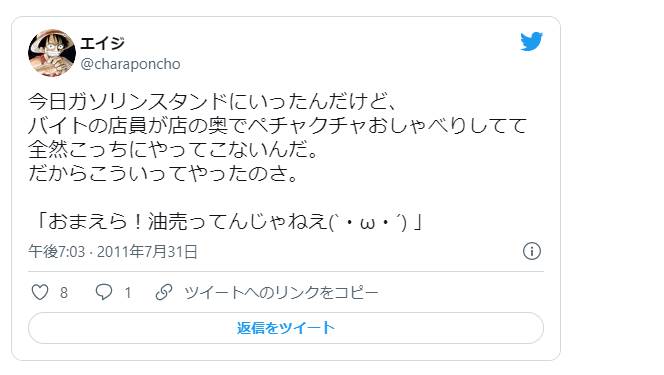
Task: Click the line 全然こっちにやってこないんだ
Action: (174, 149)
